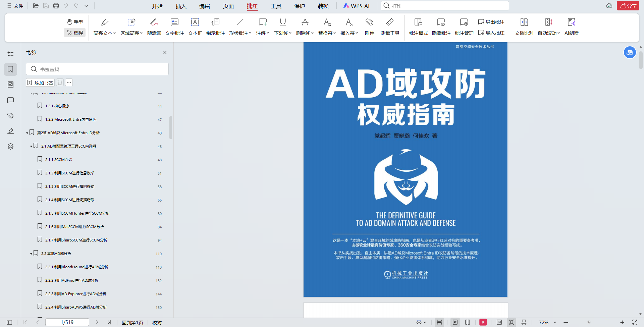The width and height of the screenshot is (644, 327).
Task: Click the 添加书签 add bookmark button
Action: tap(40, 83)
